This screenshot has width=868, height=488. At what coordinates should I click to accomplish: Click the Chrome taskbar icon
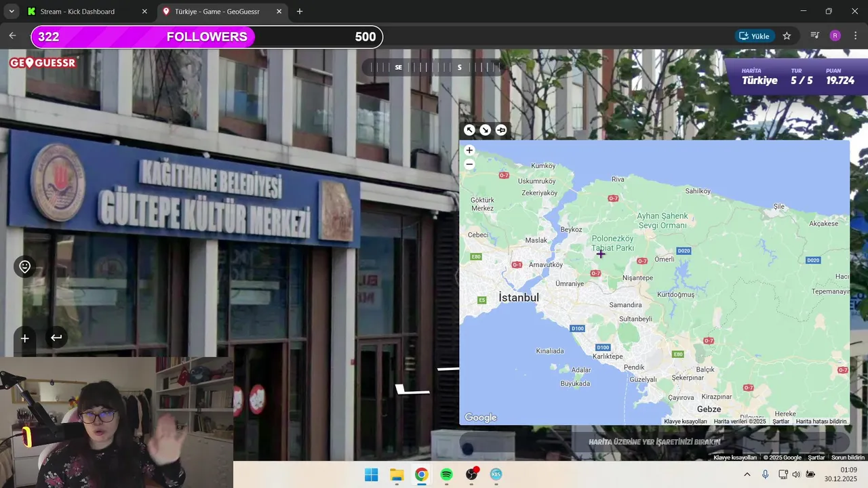[421, 474]
